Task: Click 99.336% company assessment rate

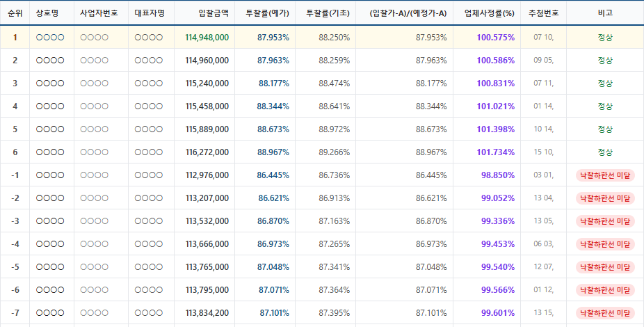Action: click(498, 221)
